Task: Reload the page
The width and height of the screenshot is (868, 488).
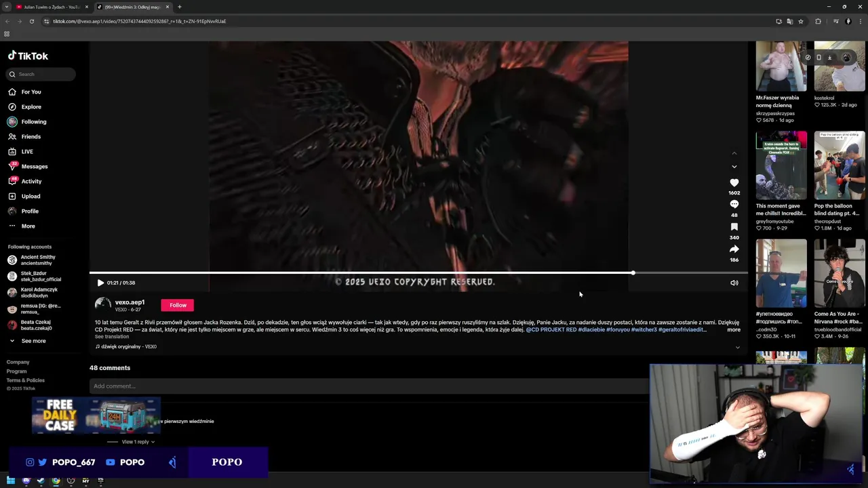Action: (31, 21)
